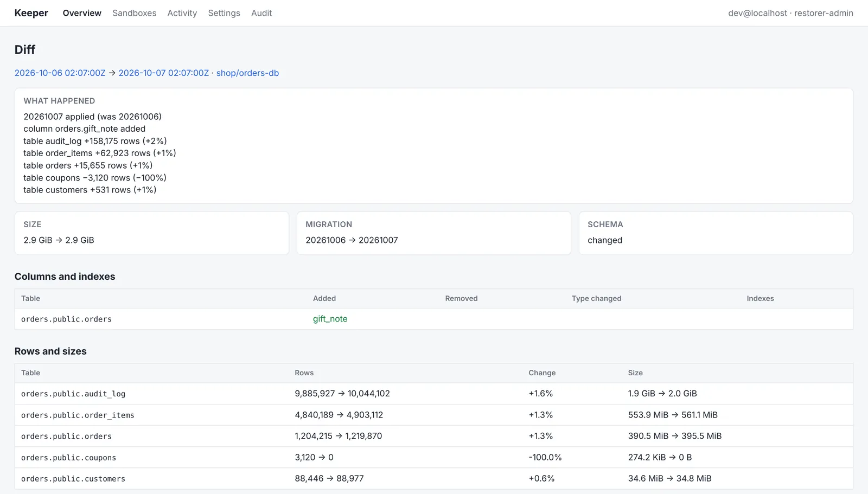The image size is (868, 494).
Task: Click the Change column header
Action: pos(542,373)
